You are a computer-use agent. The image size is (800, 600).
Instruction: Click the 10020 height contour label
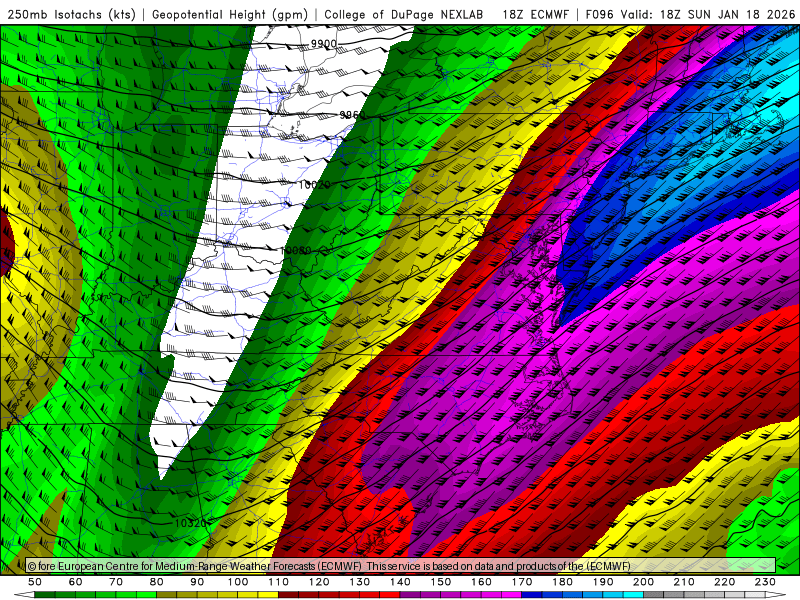(315, 185)
